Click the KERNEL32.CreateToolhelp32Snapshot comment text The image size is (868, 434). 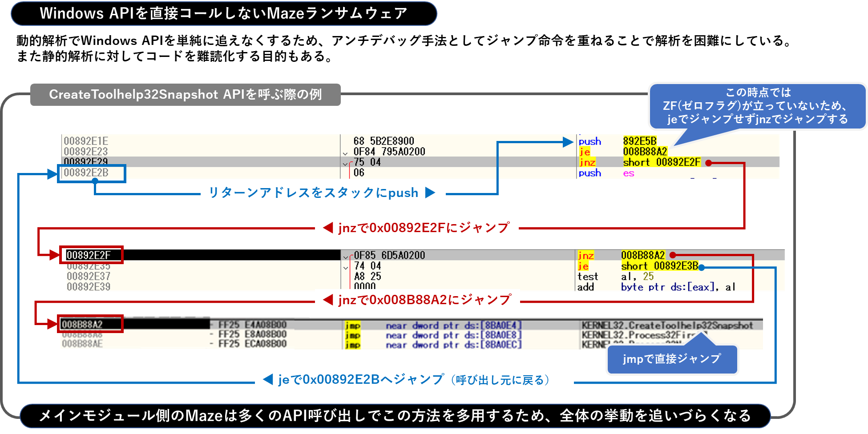667,325
